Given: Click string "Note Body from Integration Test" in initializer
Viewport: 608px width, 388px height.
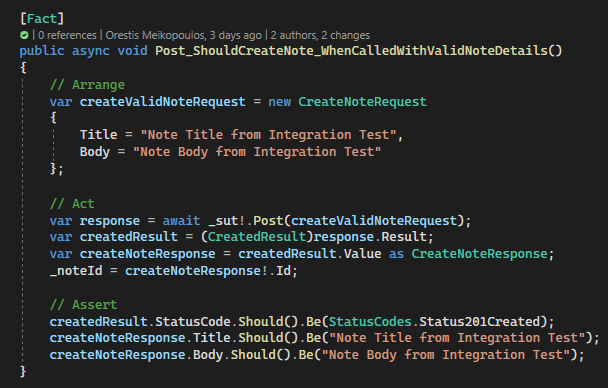Looking at the screenshot, I should click(257, 152).
